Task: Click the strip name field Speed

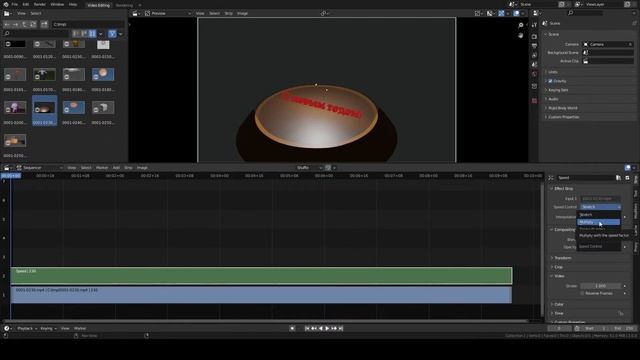Action: pos(586,178)
